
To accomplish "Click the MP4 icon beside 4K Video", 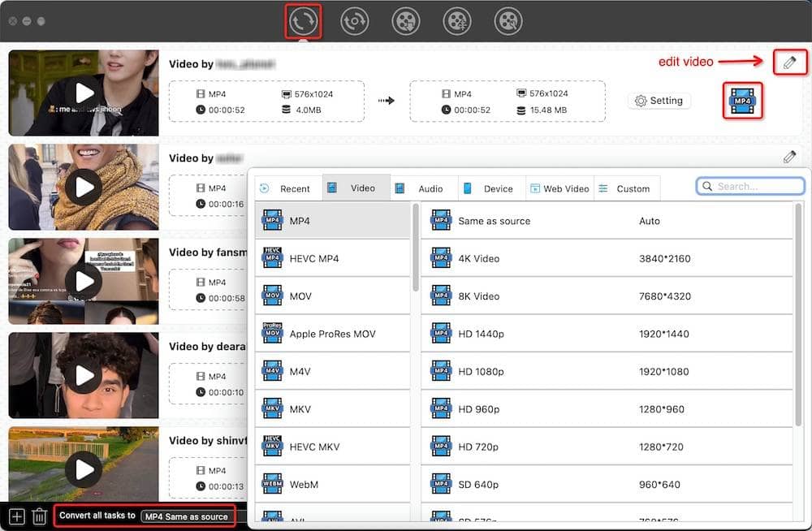I will (x=441, y=258).
